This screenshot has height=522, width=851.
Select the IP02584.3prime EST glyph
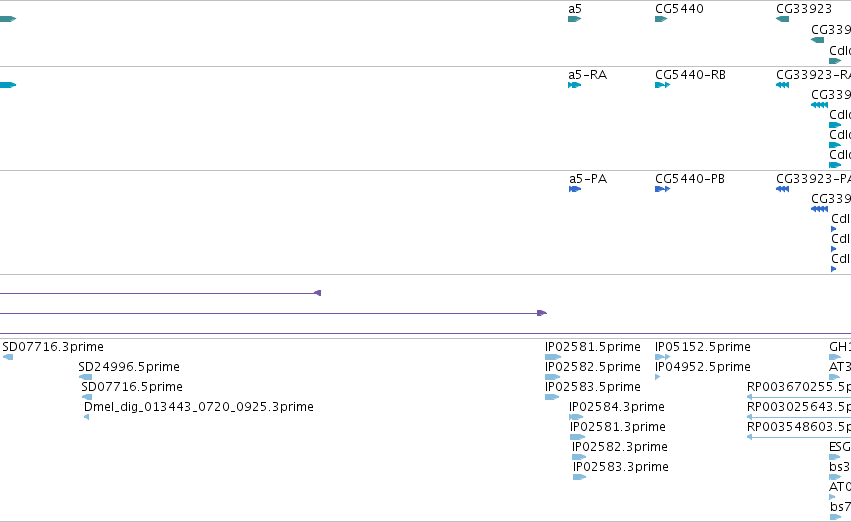click(x=576, y=417)
